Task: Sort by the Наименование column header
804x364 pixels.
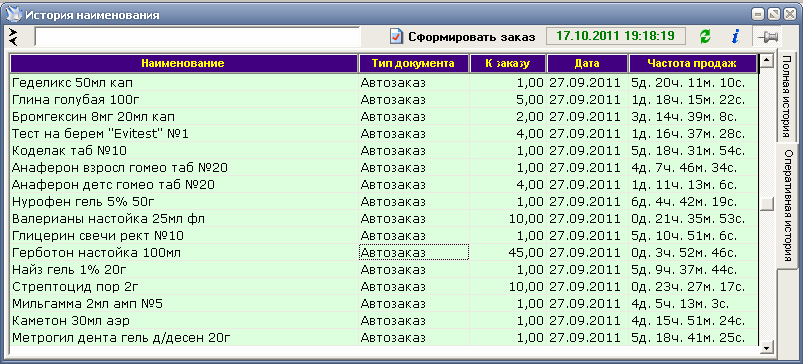Action: [x=184, y=64]
